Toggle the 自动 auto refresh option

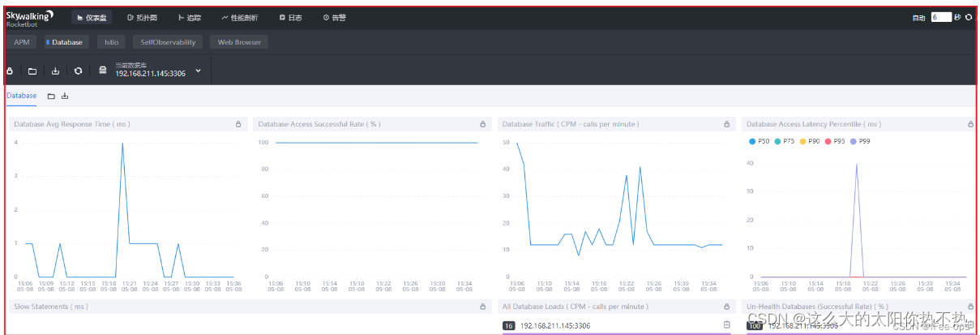(918, 17)
